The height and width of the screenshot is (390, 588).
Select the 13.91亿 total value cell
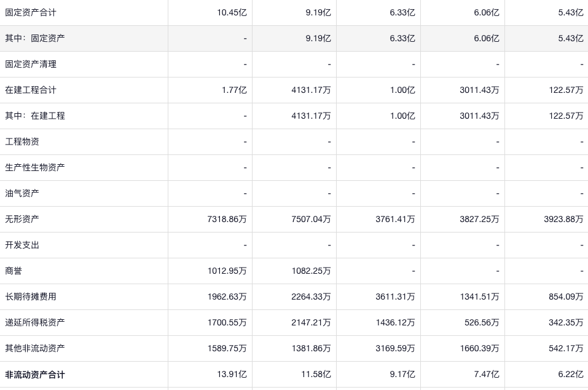[x=232, y=374]
